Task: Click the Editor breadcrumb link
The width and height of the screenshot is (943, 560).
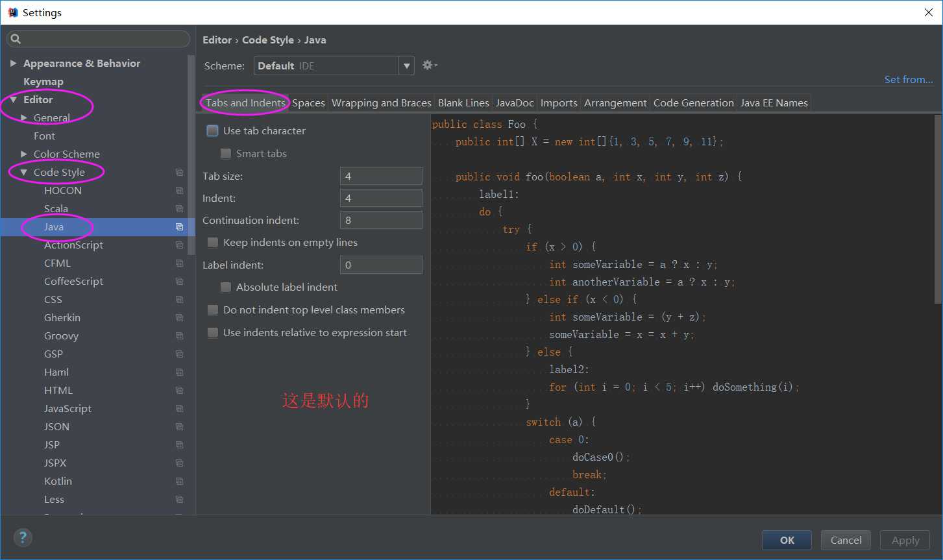Action: (217, 40)
